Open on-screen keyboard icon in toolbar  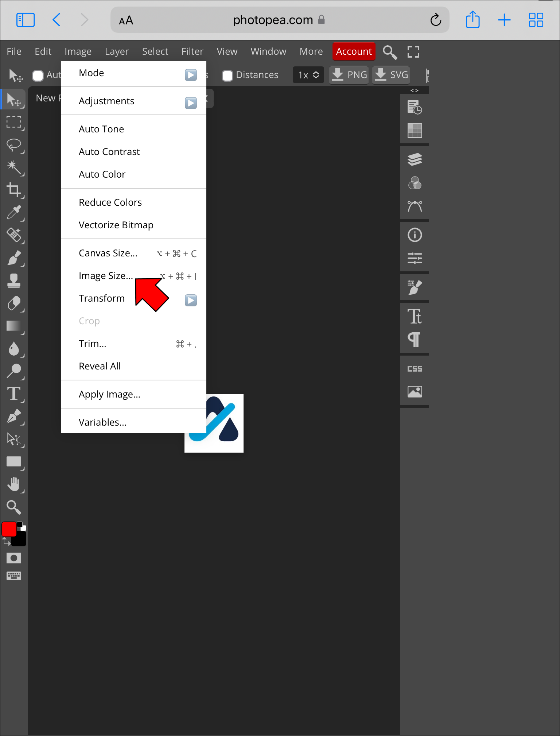[14, 576]
